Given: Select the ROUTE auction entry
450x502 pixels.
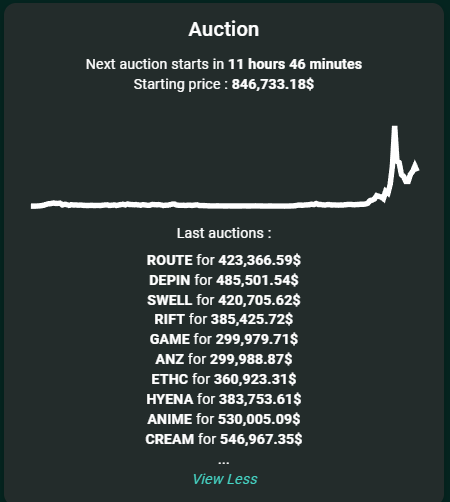Looking at the screenshot, I should [224, 260].
